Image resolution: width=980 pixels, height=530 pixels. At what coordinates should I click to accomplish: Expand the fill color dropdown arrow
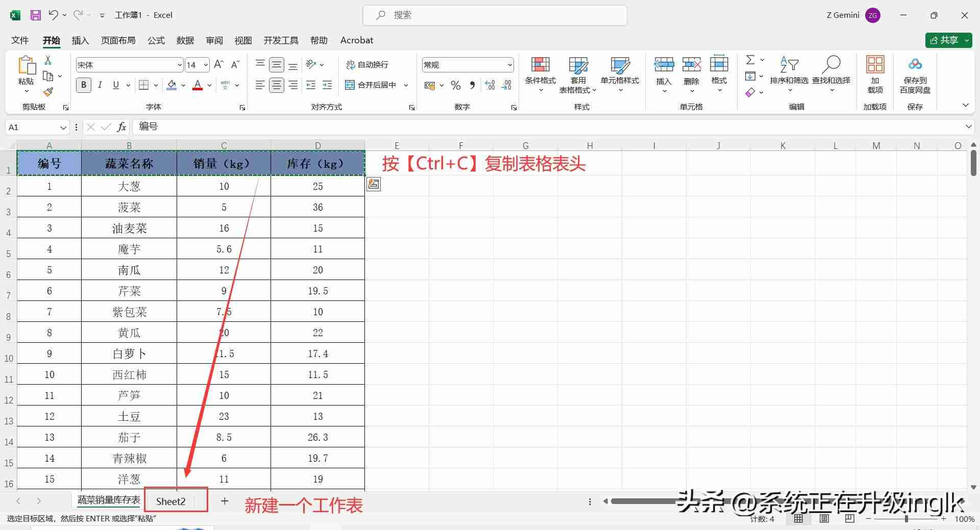coord(183,85)
